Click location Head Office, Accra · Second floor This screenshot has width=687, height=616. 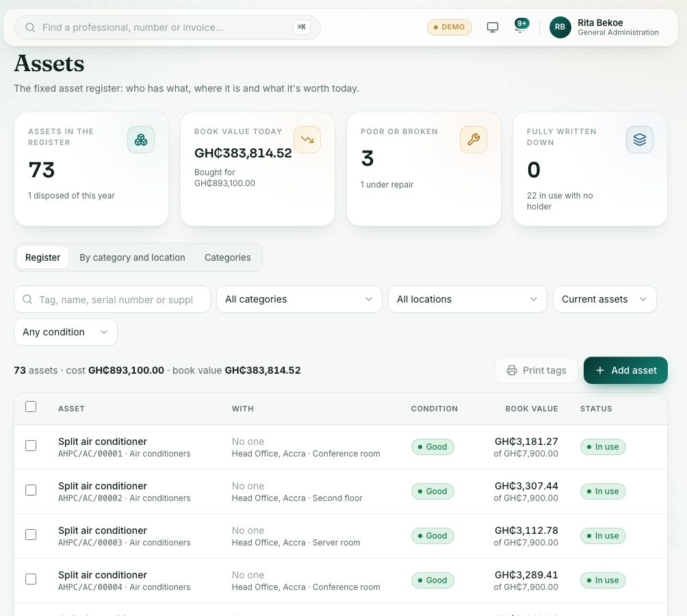(x=297, y=498)
